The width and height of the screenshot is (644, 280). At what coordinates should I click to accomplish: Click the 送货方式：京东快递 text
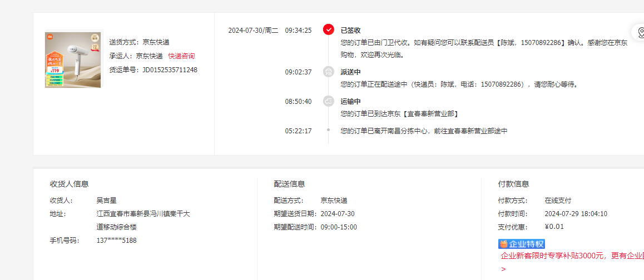pyautogui.click(x=139, y=42)
